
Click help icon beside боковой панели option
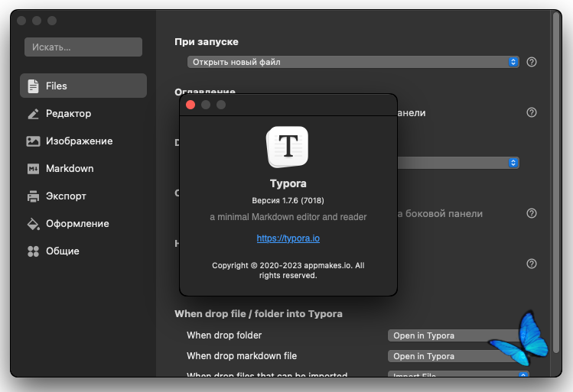point(532,213)
